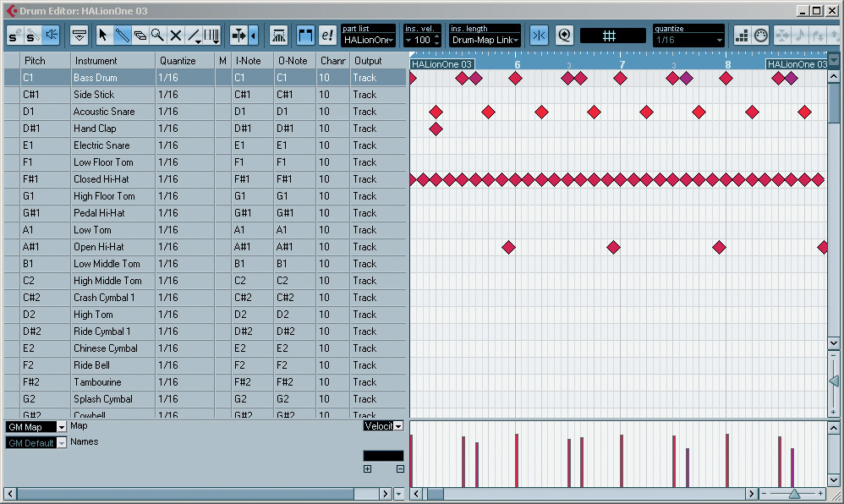Choose the Erase tool

pyautogui.click(x=140, y=36)
